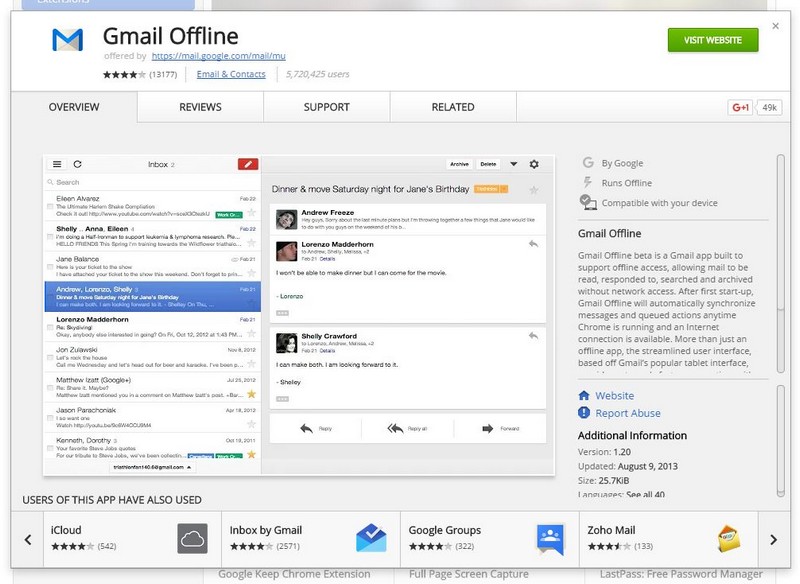The width and height of the screenshot is (800, 584).
Task: Click the 49k +1 count bubble
Action: click(x=769, y=107)
